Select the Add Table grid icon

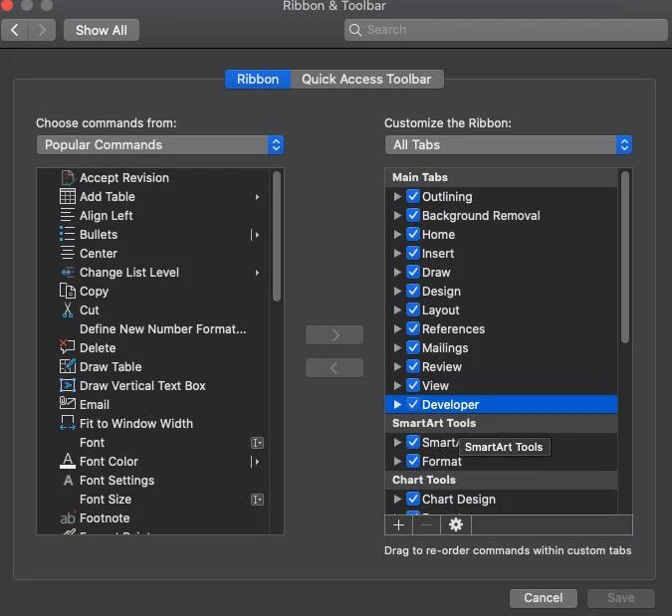click(x=68, y=197)
